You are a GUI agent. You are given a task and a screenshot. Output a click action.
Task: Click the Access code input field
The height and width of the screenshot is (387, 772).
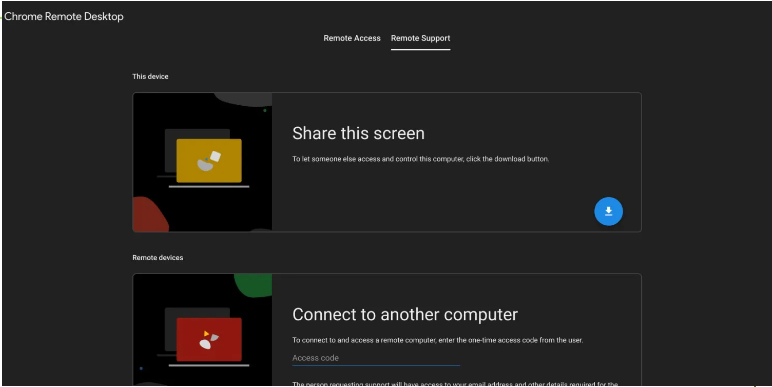(x=376, y=358)
